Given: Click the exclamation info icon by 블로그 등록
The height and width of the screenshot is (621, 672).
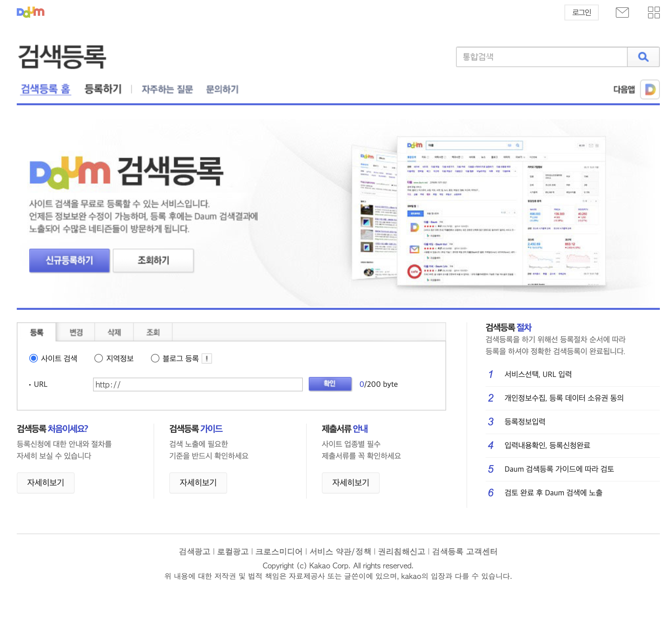Looking at the screenshot, I should pos(206,359).
